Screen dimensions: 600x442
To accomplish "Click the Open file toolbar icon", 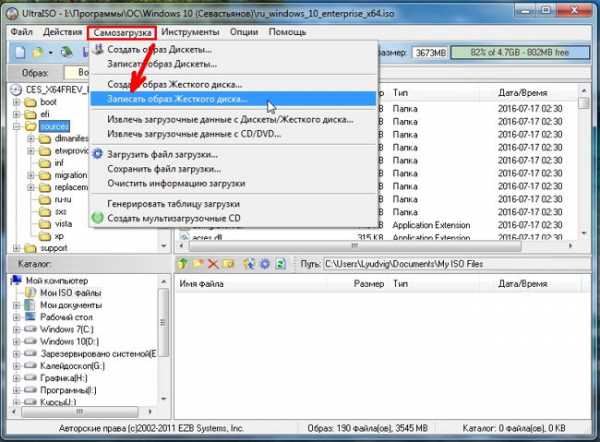I will [x=38, y=52].
